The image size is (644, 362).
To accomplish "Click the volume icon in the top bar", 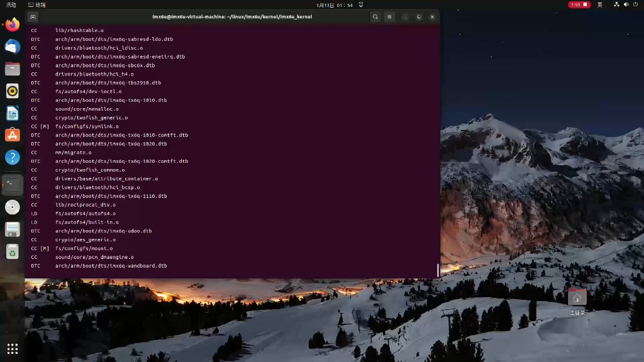I will 626,4.
